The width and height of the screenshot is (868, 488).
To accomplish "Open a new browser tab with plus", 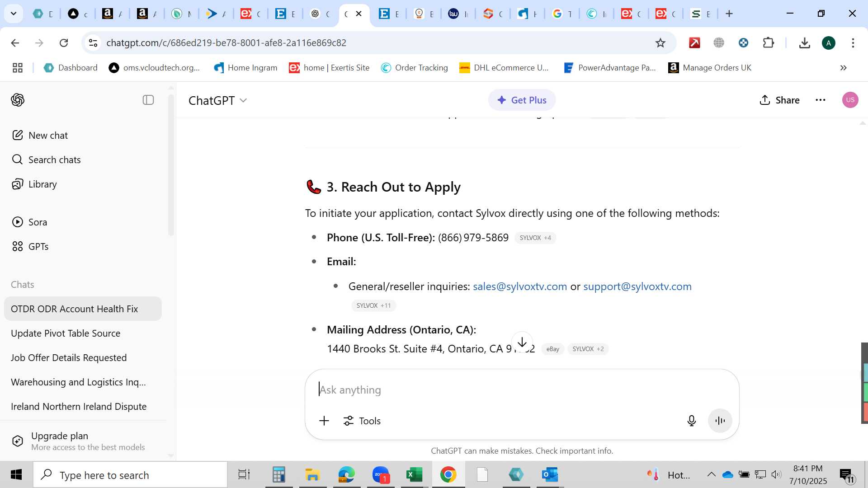I will pos(729,14).
